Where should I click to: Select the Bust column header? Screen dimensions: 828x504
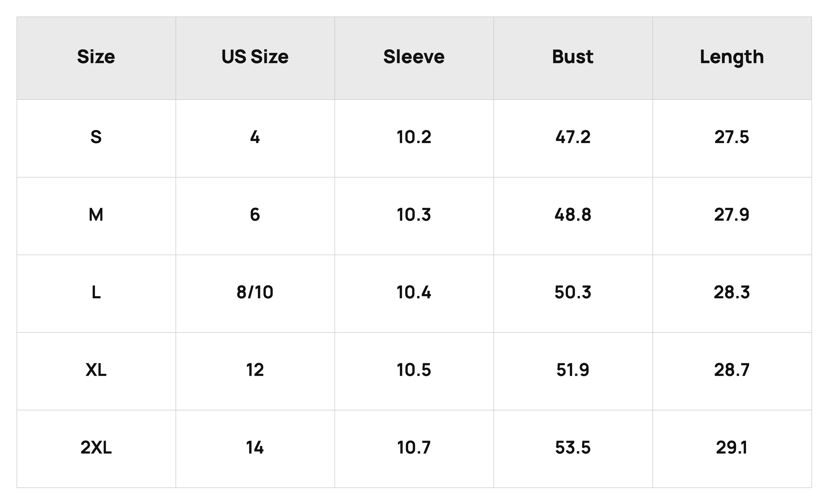[x=573, y=58]
